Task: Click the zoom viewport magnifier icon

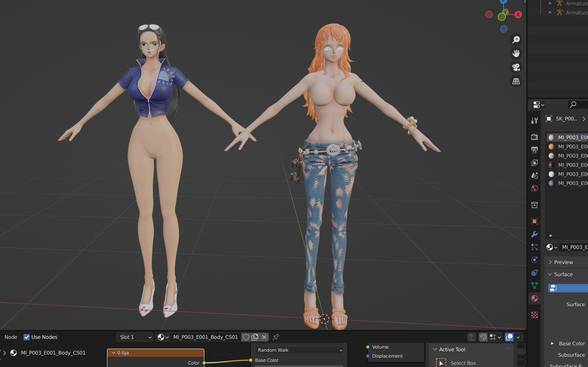Action: (x=516, y=40)
